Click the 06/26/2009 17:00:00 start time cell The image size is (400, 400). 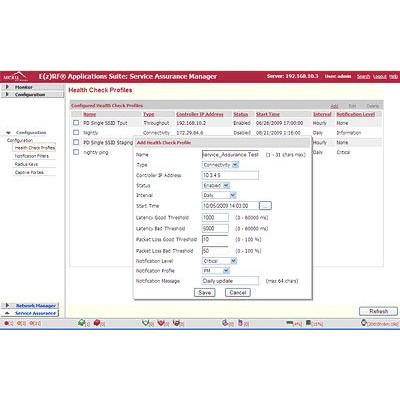(x=279, y=123)
